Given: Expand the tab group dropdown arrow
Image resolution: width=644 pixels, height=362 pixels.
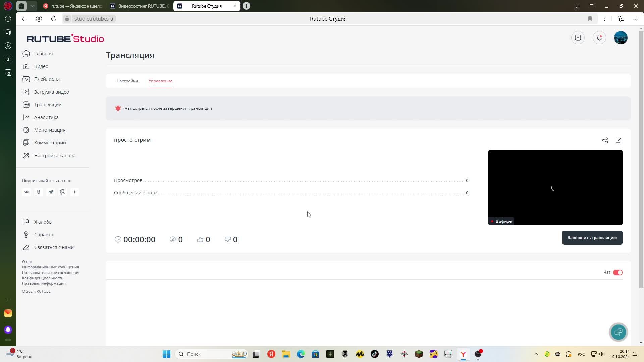Looking at the screenshot, I should tap(32, 6).
